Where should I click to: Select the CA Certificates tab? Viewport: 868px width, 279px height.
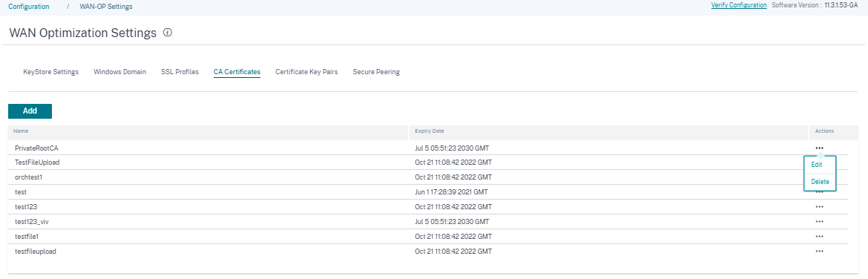(237, 72)
